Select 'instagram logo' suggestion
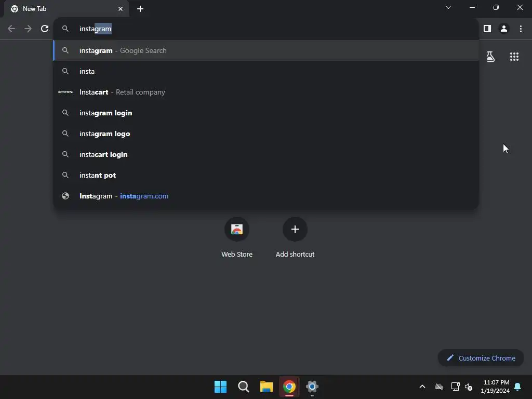The image size is (532, 399). coord(267,134)
